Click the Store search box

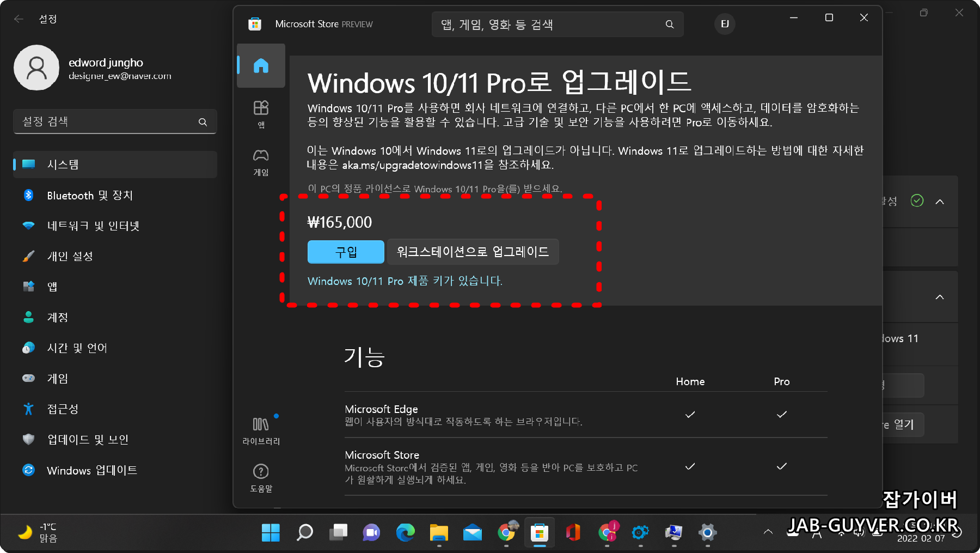558,25
